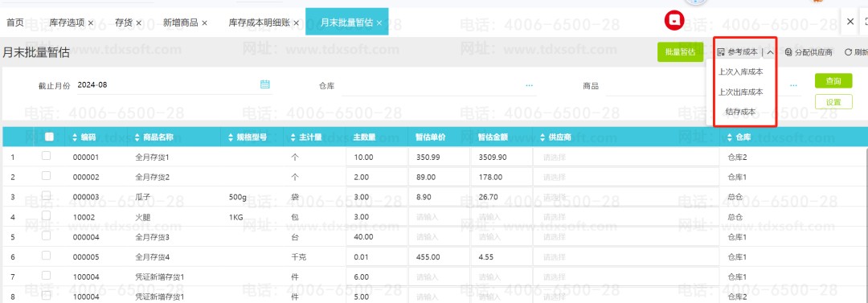Check the row for 瓜子

pyautogui.click(x=46, y=196)
